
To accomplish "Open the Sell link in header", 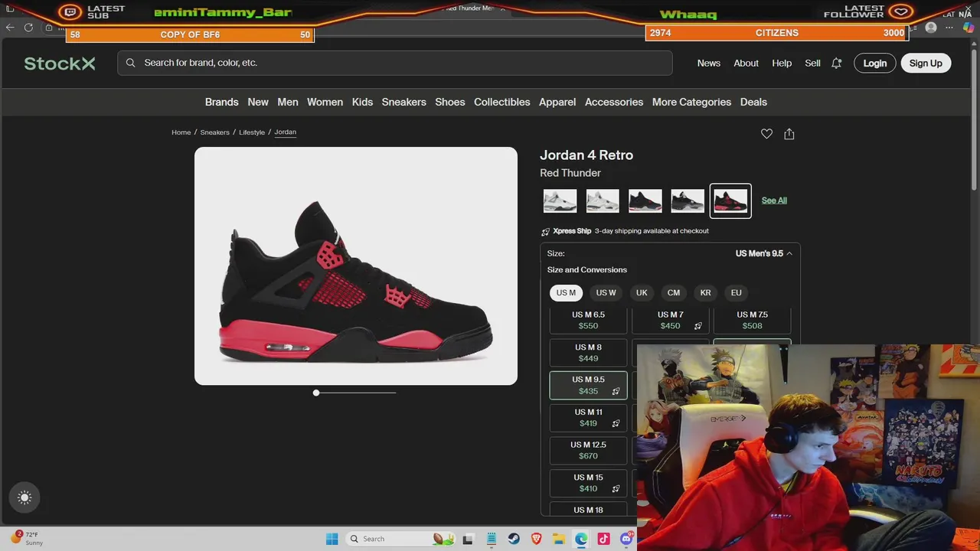I will click(x=813, y=64).
